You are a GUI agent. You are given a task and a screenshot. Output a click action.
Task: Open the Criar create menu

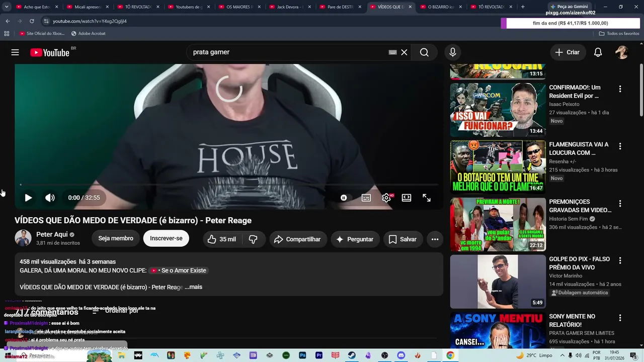click(568, 52)
